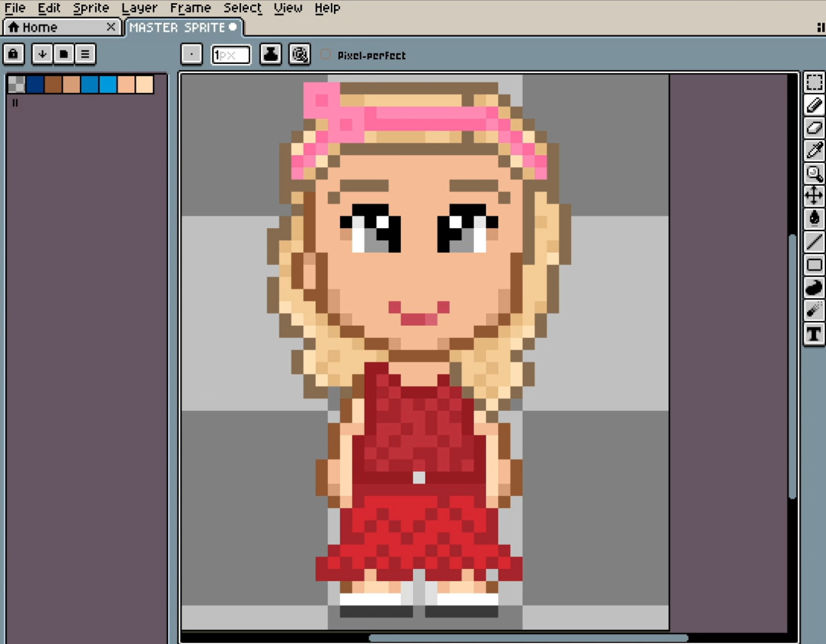The width and height of the screenshot is (826, 644).
Task: Open the Help menu
Action: tap(327, 8)
